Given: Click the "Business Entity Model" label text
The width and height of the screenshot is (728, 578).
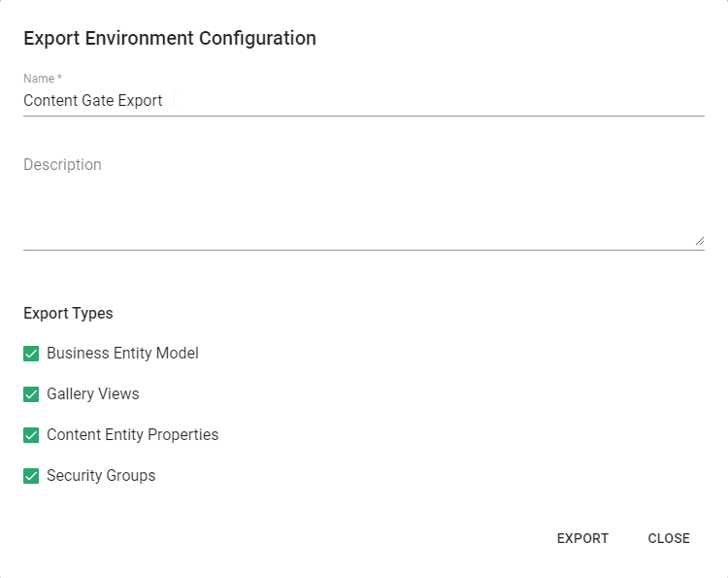Looking at the screenshot, I should pyautogui.click(x=122, y=354).
